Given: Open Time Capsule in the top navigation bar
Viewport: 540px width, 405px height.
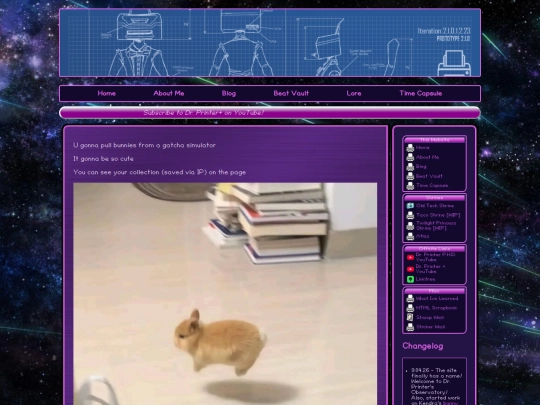Looking at the screenshot, I should click(420, 93).
